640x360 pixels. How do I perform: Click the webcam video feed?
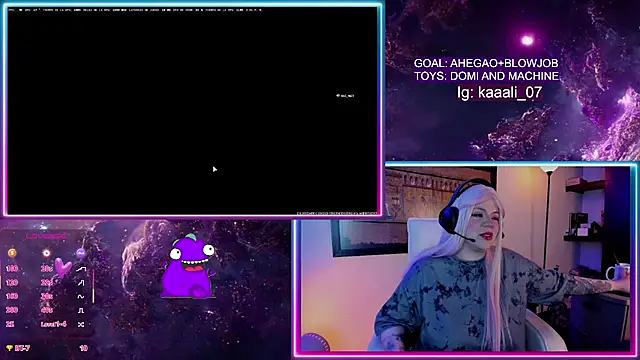[465, 259]
